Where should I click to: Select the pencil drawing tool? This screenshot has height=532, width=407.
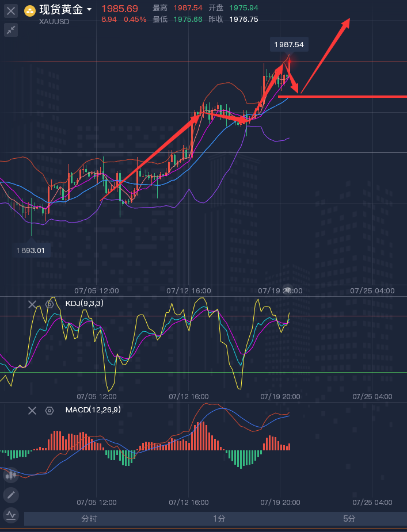click(10, 495)
